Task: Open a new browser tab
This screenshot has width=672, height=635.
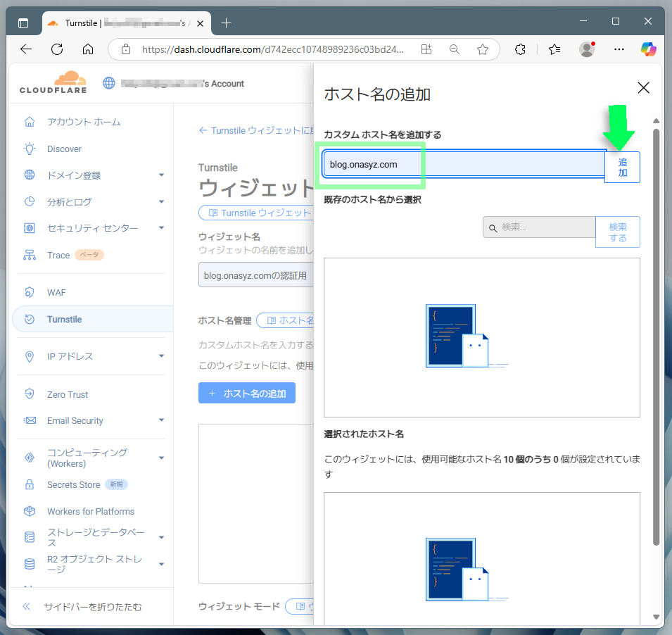Action: (x=226, y=23)
